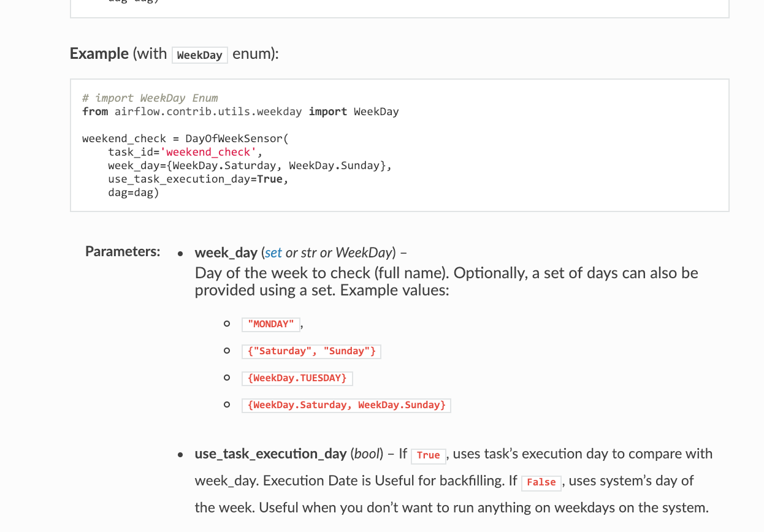
Task: Click the "# import WeekDay Enum" comment
Action: 150,98
